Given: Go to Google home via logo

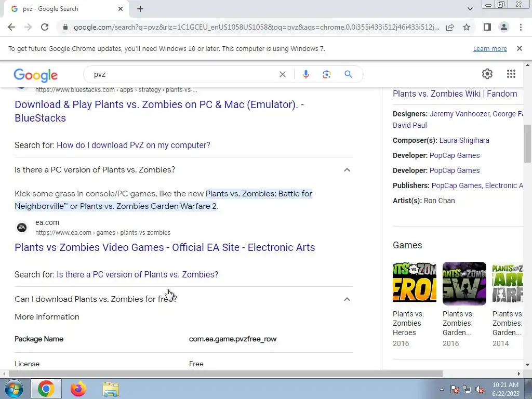Looking at the screenshot, I should 36,75.
